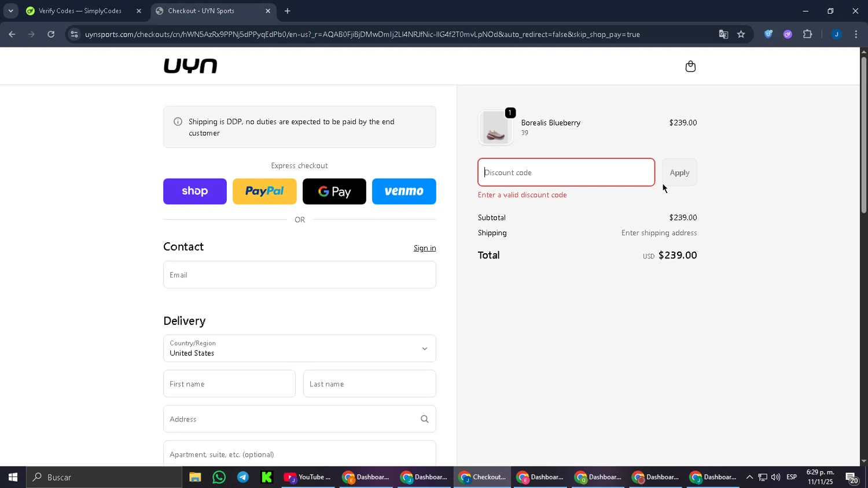Pay with the Shop express button
Image resolution: width=868 pixels, height=488 pixels.
coord(195,191)
